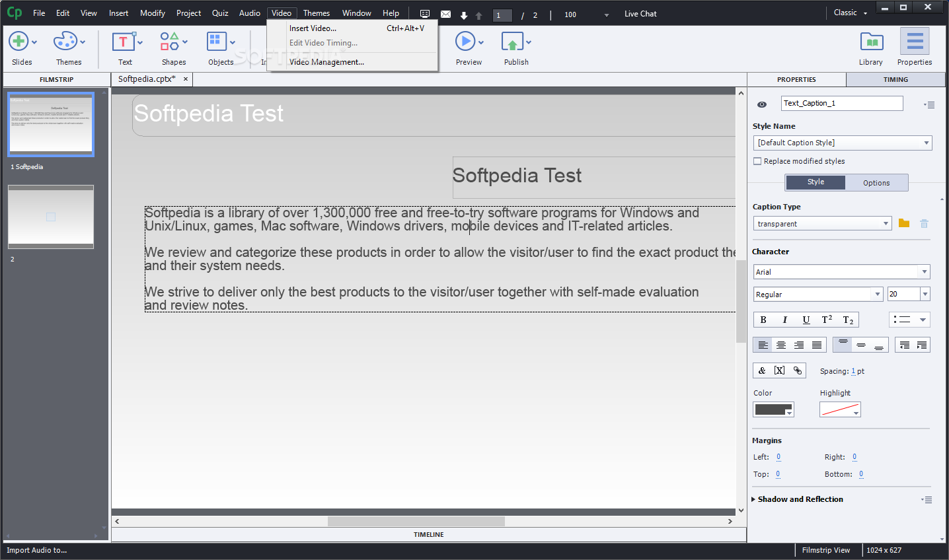This screenshot has width=949, height=560.
Task: Open the Themes palette icon
Action: click(x=65, y=42)
